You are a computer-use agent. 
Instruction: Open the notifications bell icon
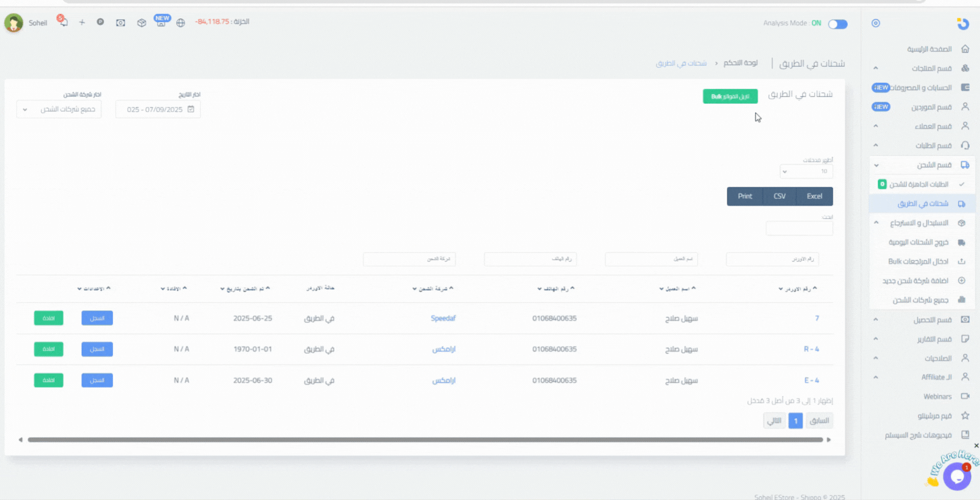click(x=63, y=22)
